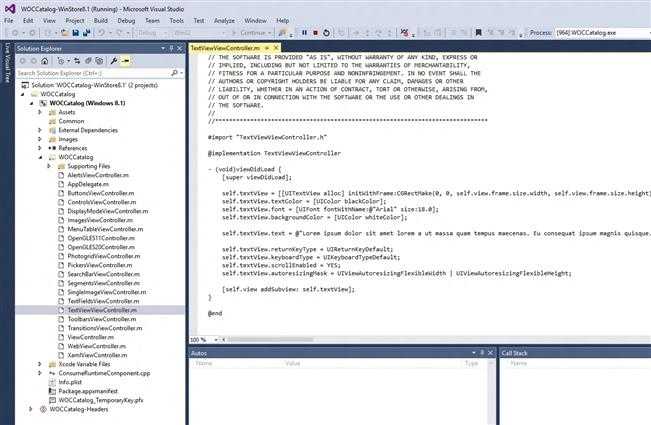The width and height of the screenshot is (651, 425).
Task: Click the Open File folder icon
Action: point(65,32)
